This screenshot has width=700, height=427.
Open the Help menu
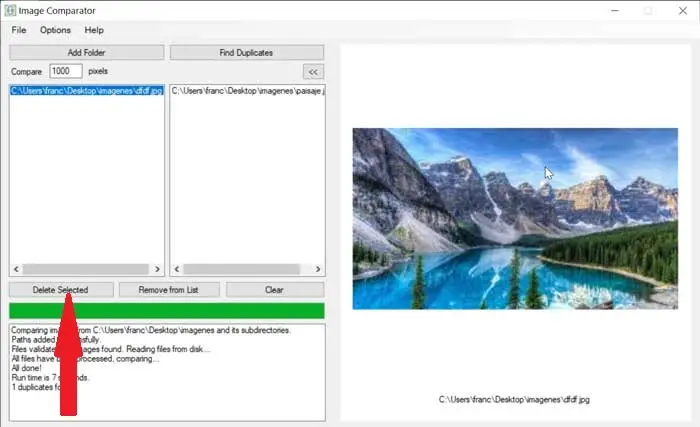94,30
